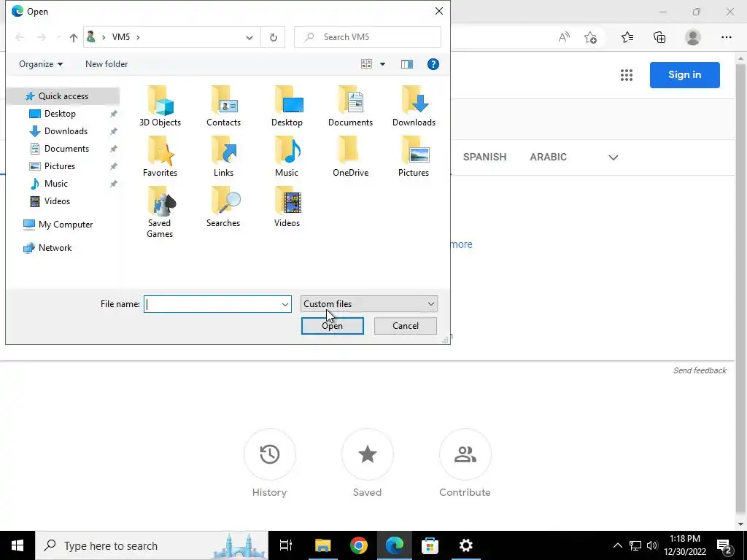Select the Saved Games folder
This screenshot has height=560, width=747.
[160, 212]
